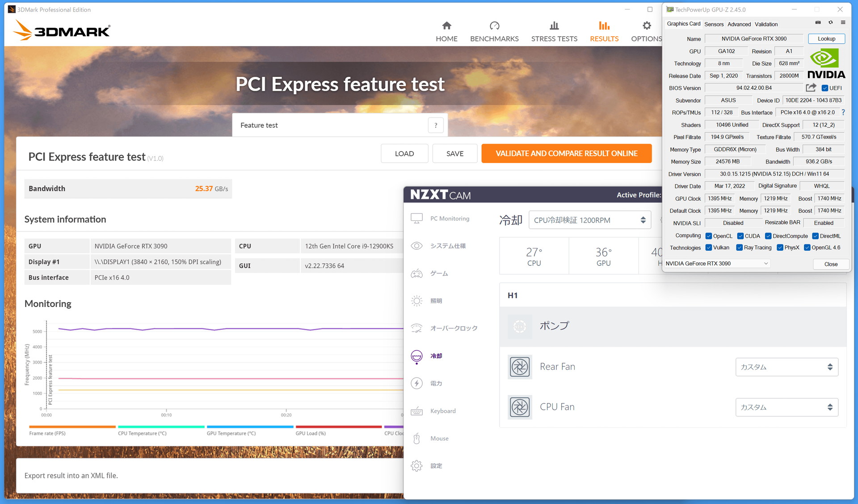This screenshot has height=504, width=858.
Task: Toggle the DirectCompute checkbox
Action: coord(768,236)
